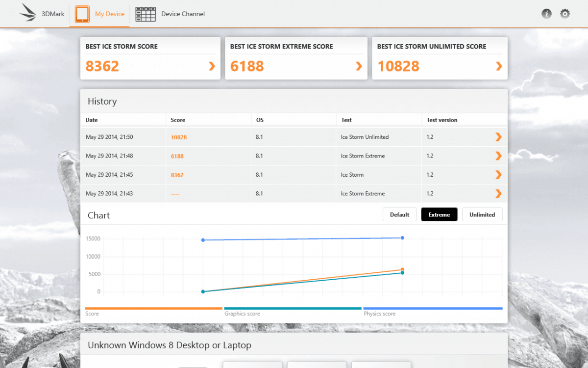The height and width of the screenshot is (368, 588).
Task: Click the large 8362 best score value
Action: [x=102, y=66]
